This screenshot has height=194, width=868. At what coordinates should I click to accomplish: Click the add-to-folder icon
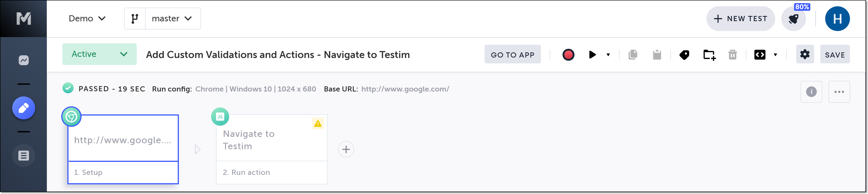pyautogui.click(x=709, y=55)
